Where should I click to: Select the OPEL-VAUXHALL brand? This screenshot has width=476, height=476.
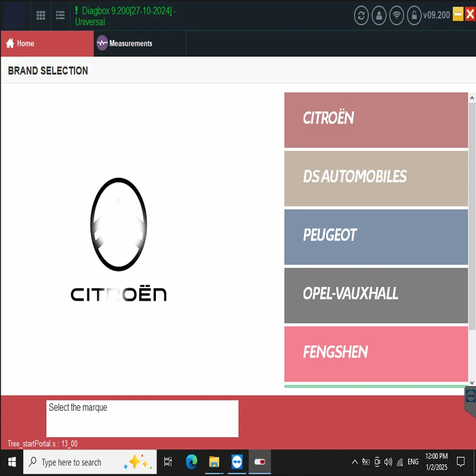[376, 295]
